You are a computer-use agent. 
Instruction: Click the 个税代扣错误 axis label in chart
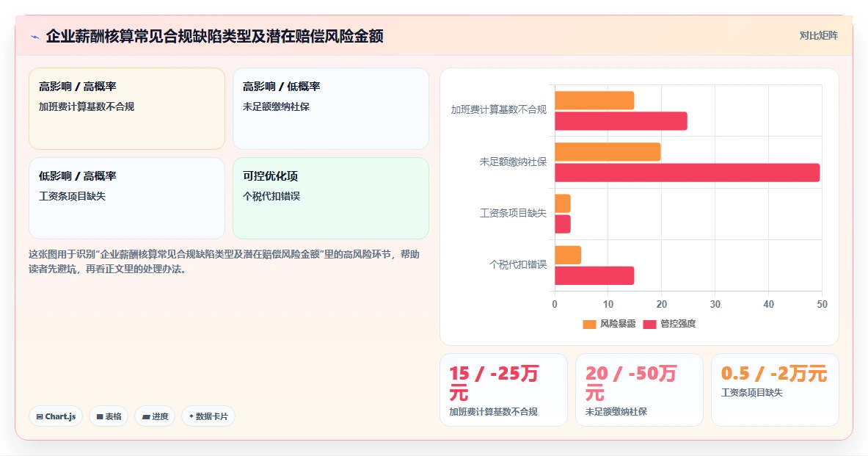(517, 264)
